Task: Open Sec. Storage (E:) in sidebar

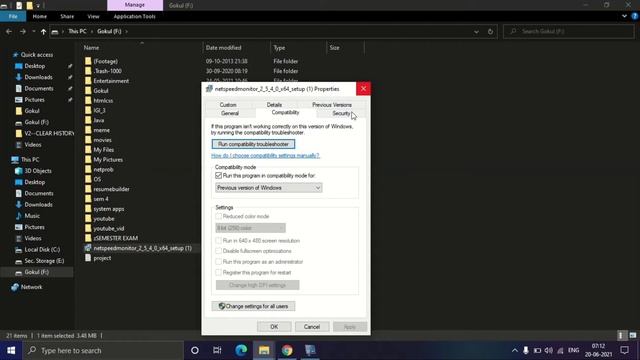Action: (x=44, y=260)
